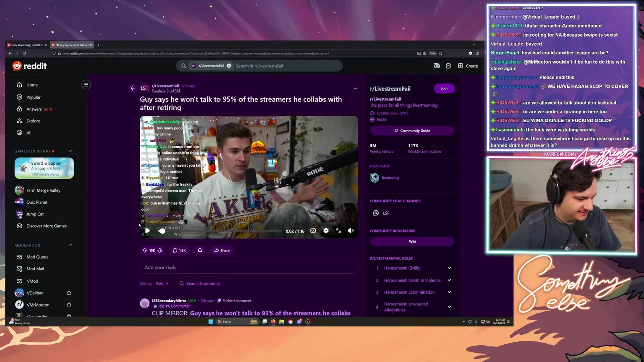This screenshot has width=644, height=362.
Task: Open Reddit advertise icon in header
Action: (437, 66)
